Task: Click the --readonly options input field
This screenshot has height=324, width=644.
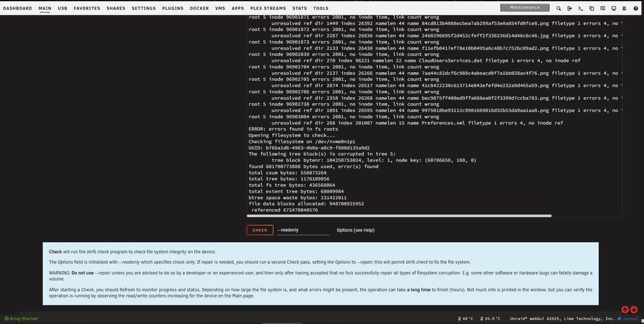Action: (303, 230)
